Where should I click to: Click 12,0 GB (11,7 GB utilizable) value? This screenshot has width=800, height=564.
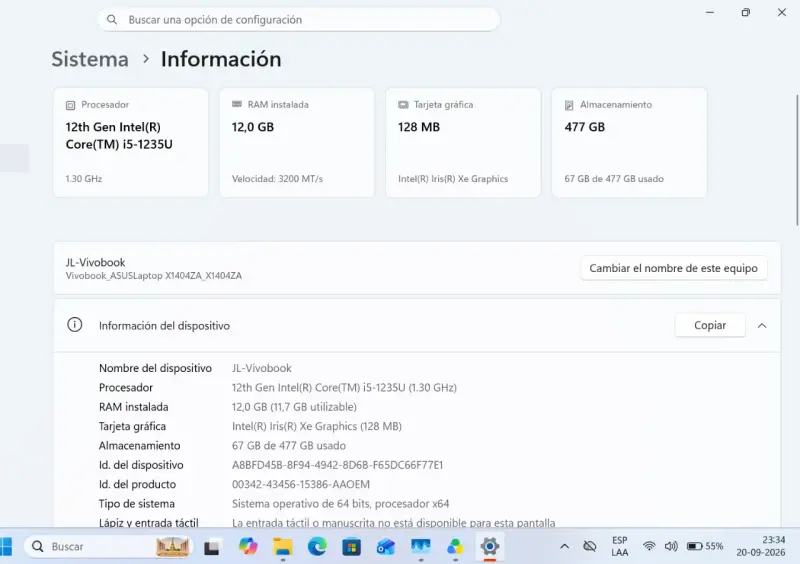tap(294, 407)
